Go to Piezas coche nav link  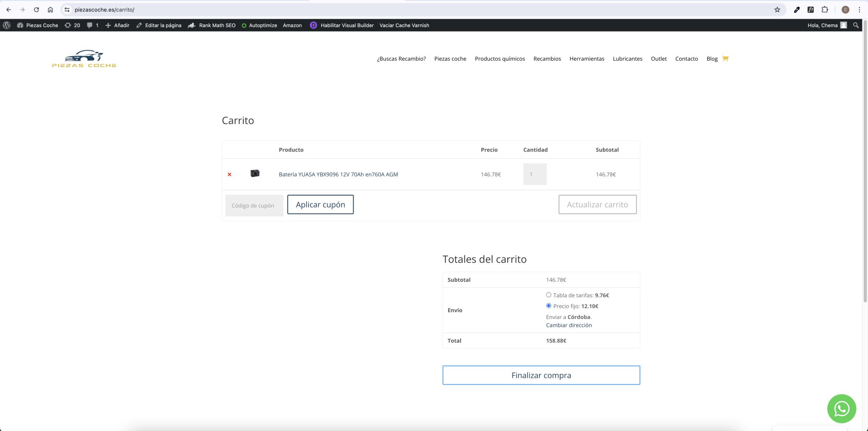point(450,59)
